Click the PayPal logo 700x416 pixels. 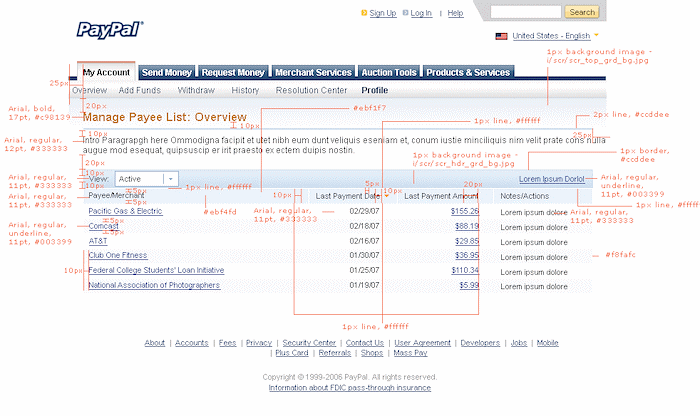pos(110,29)
